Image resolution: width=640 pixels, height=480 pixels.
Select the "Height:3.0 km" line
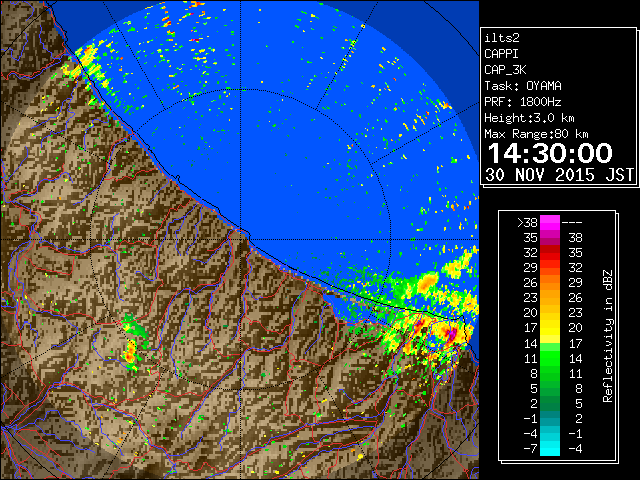tap(529, 118)
